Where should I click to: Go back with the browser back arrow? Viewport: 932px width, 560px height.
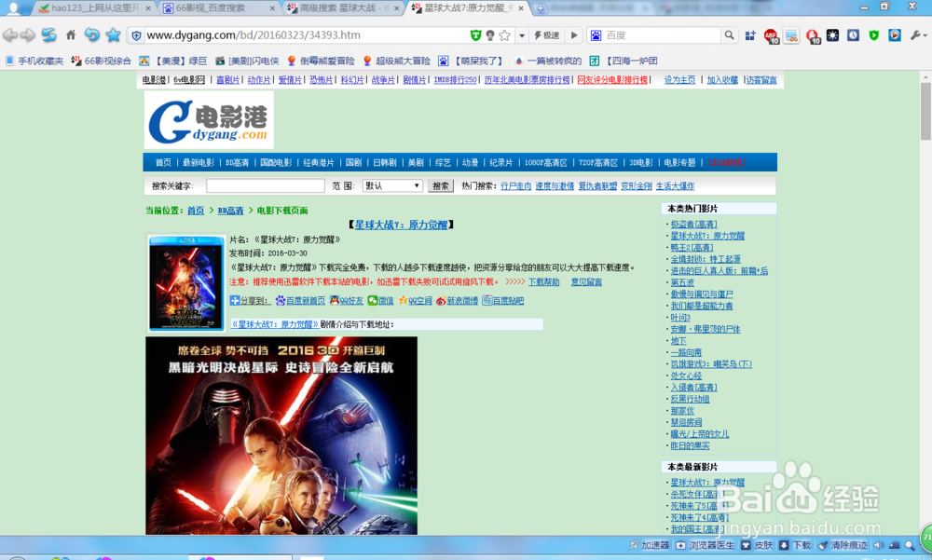(x=10, y=35)
